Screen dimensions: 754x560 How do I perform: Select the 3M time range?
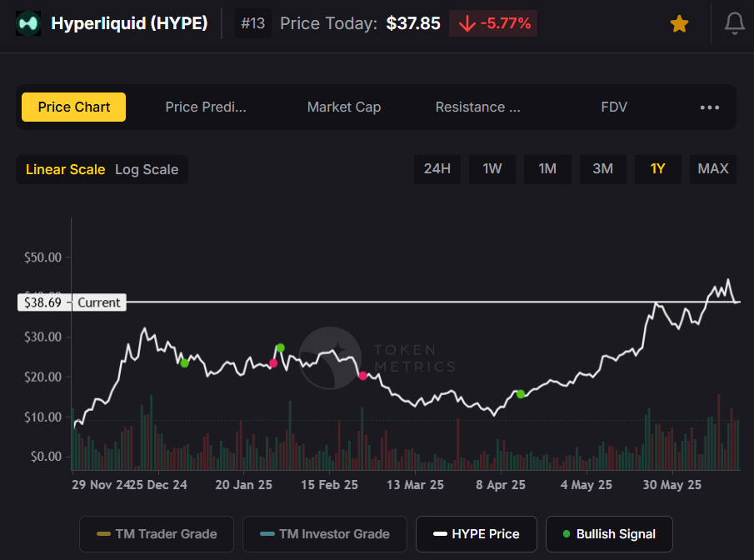tap(602, 169)
